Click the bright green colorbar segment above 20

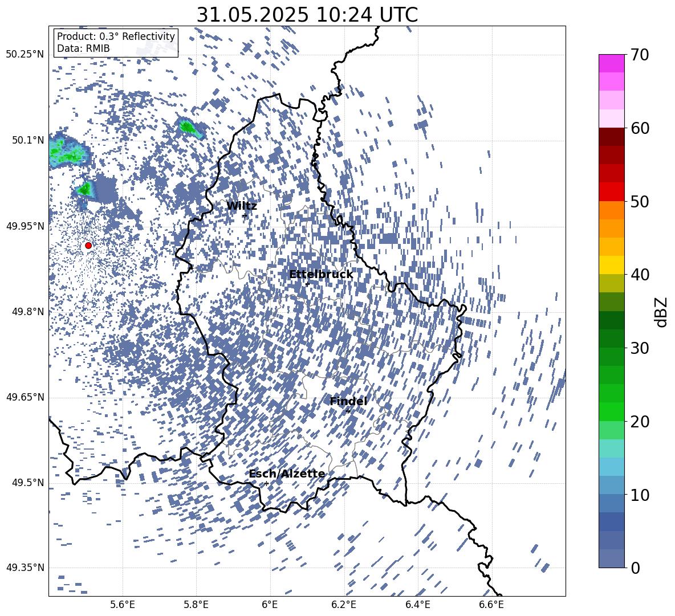click(611, 411)
